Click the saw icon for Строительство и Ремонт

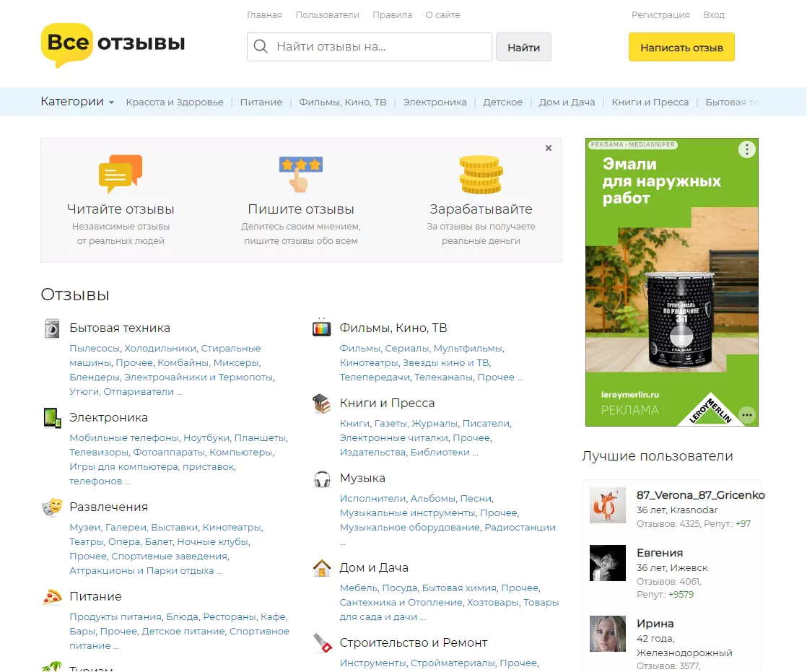click(x=323, y=643)
